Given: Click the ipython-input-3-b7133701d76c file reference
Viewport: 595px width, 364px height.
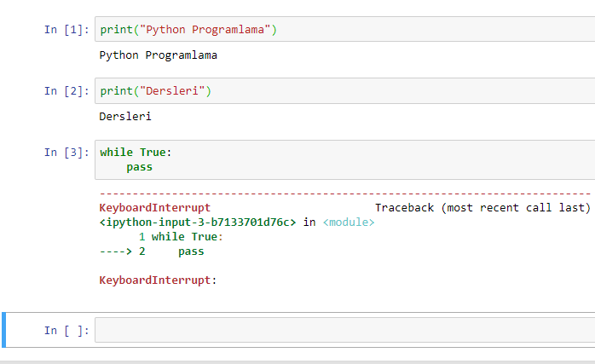Looking at the screenshot, I should pos(198,222).
